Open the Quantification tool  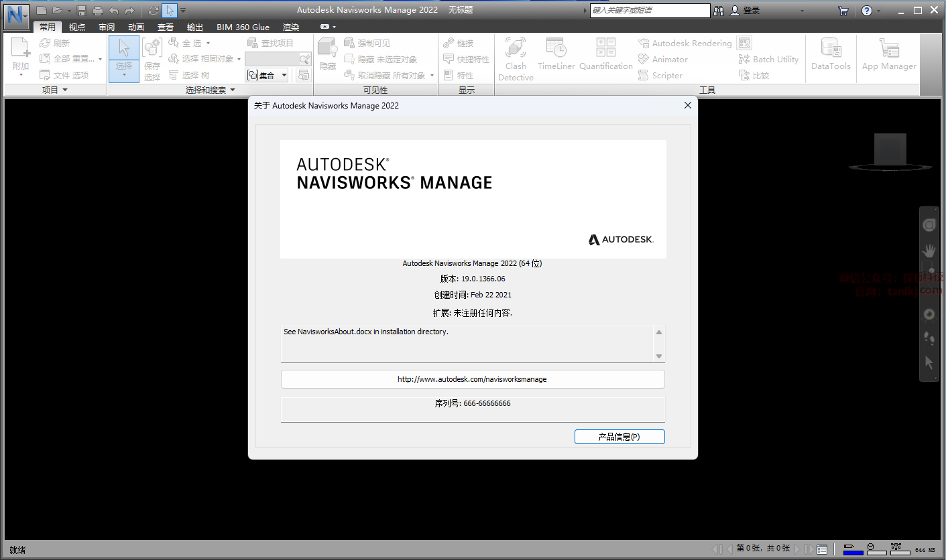pos(606,54)
